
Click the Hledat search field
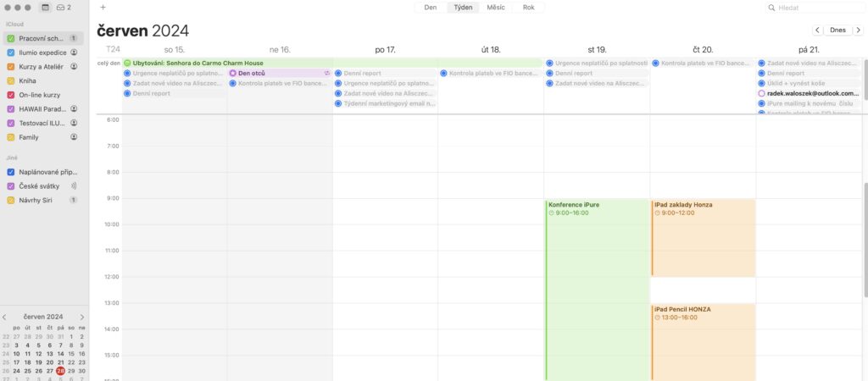pos(814,7)
